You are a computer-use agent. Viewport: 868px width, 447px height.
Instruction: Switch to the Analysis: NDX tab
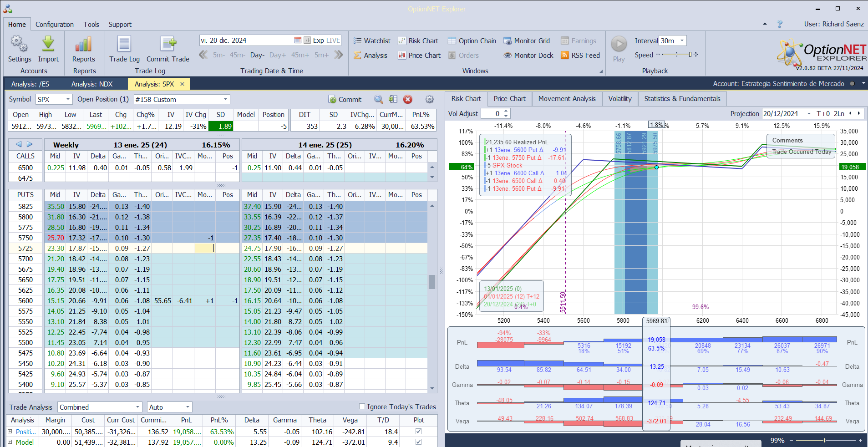coord(92,84)
